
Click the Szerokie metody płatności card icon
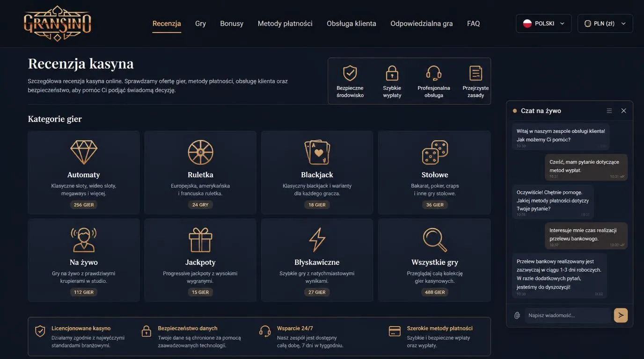(395, 331)
